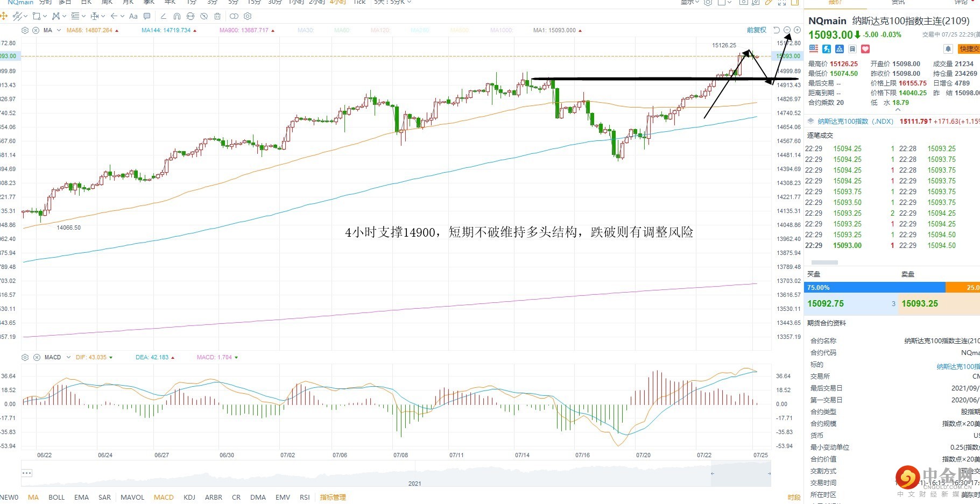
Task: Remove the MACD indicator
Action: (x=37, y=357)
